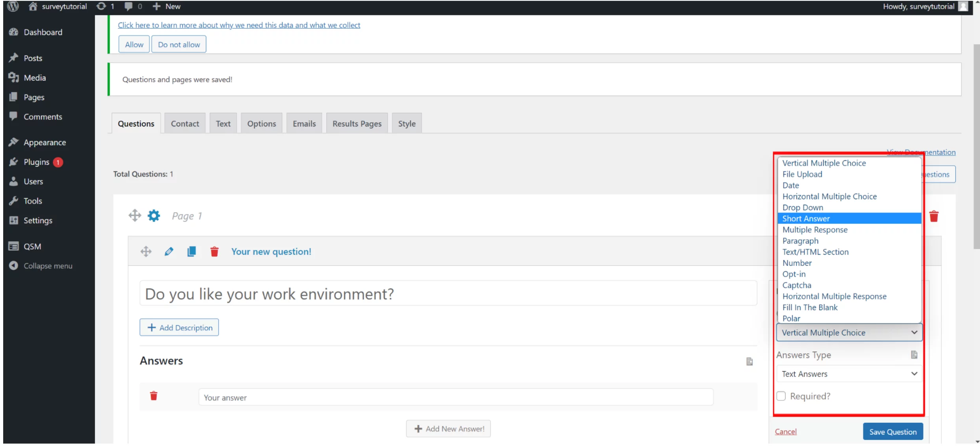Choose Drop Down question type
The image size is (980, 446).
pyautogui.click(x=849, y=207)
